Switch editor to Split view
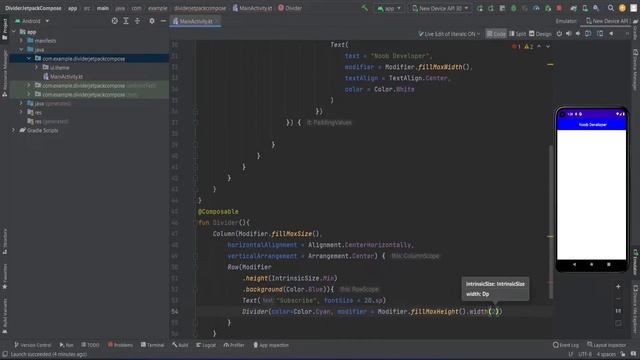 [518, 34]
